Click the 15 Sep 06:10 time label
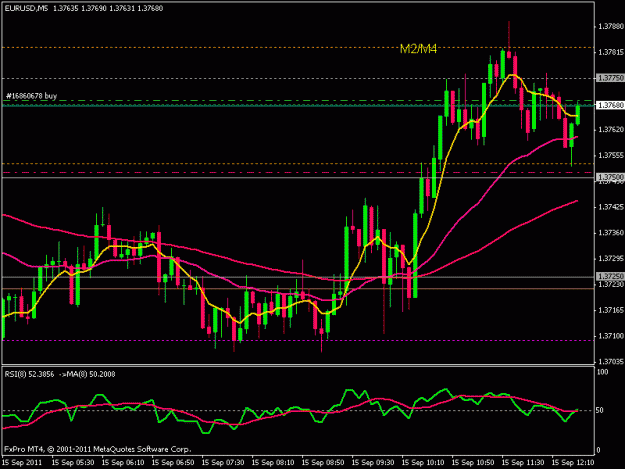 tap(123, 463)
